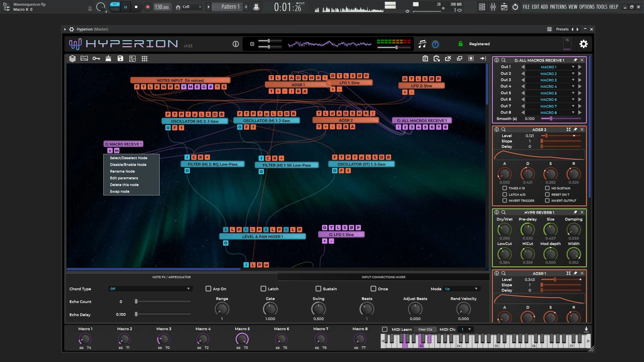Click the clipboard copy icon above node canvas
Screen dimensions: 644x362
click(x=425, y=59)
